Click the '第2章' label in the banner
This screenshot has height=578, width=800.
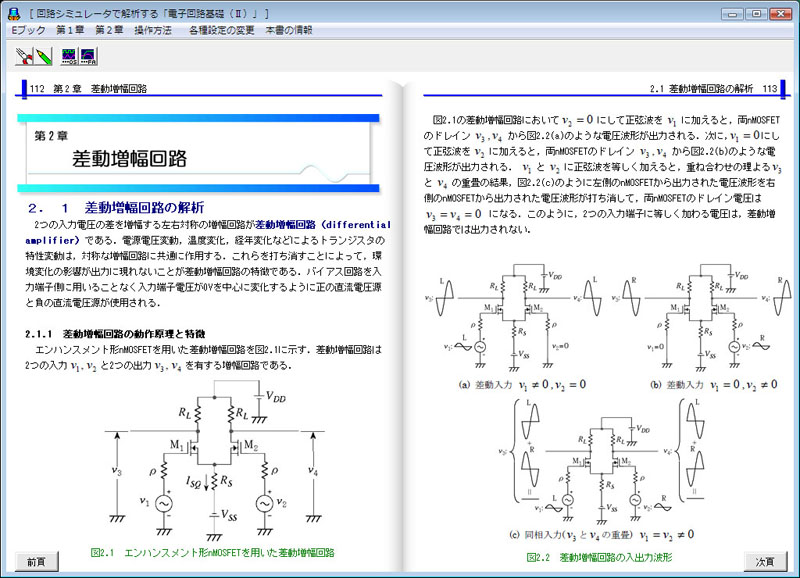pos(51,136)
